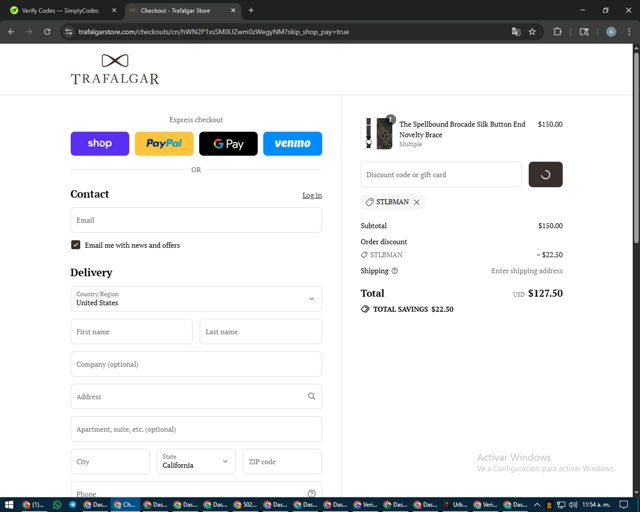The image size is (640, 512).
Task: Open the volume control in system tray
Action: click(573, 505)
